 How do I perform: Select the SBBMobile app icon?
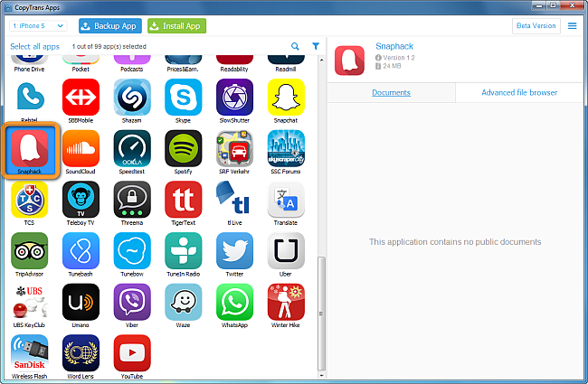81,97
